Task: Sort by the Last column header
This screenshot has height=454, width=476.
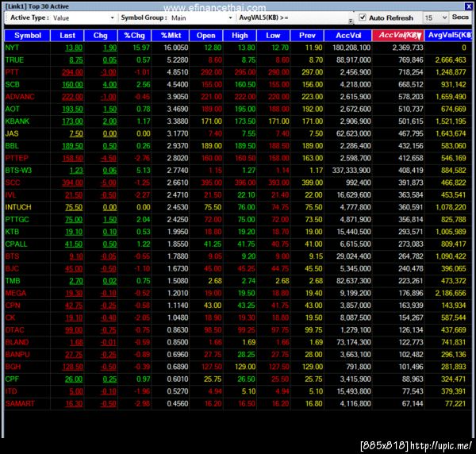Action: 67,36
